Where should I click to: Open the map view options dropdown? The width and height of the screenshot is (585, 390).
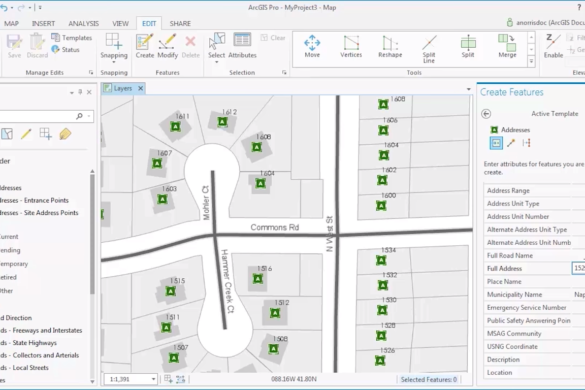[x=469, y=89]
